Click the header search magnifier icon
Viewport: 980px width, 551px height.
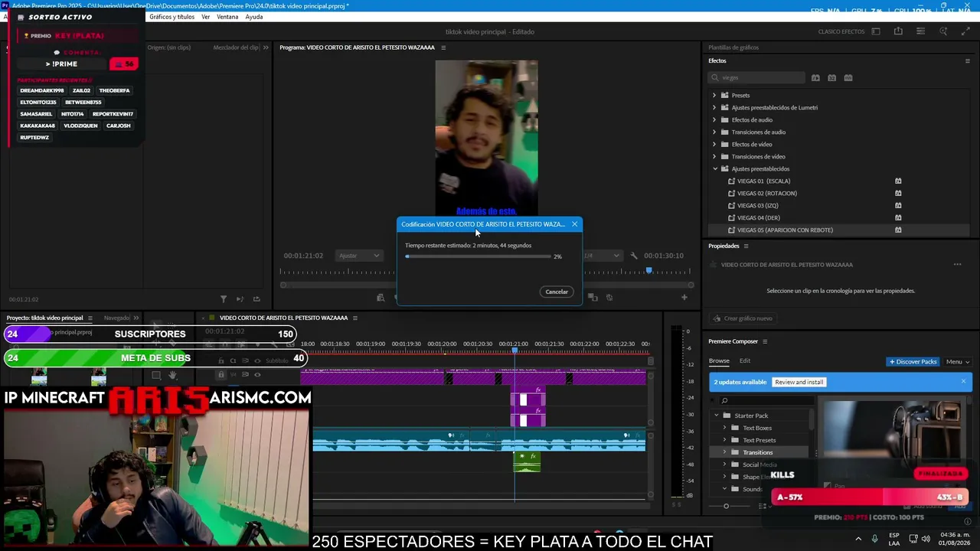coord(943,31)
